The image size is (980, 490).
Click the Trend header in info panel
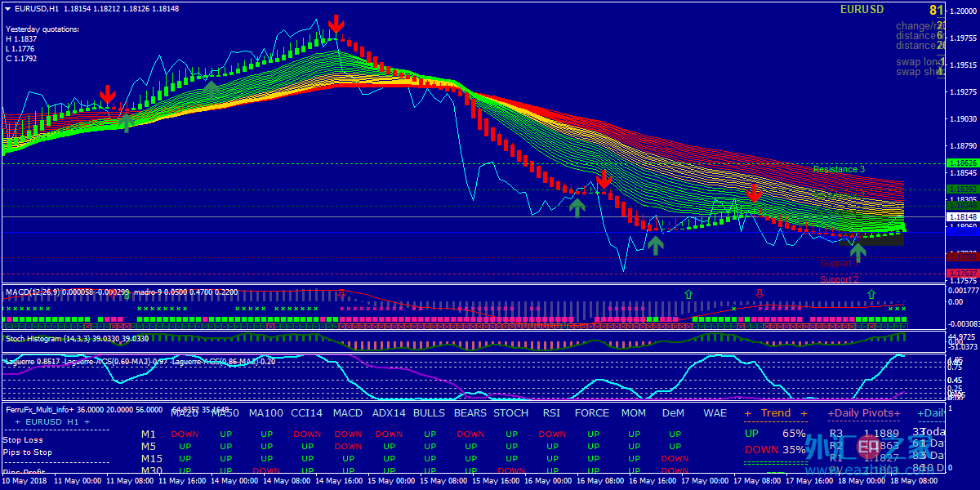pyautogui.click(x=775, y=413)
